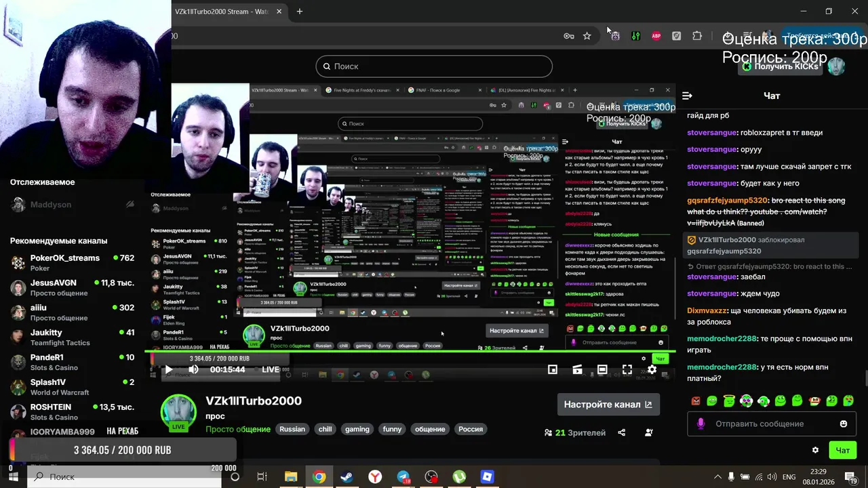The width and height of the screenshot is (868, 488).
Task: Pick the heart-eyes emote in the chat emote row
Action: [x=848, y=401]
